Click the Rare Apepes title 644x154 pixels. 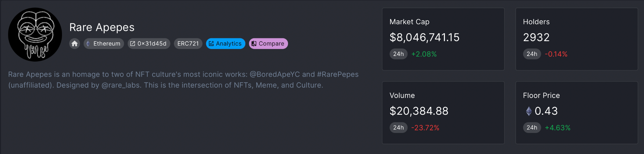point(102,28)
